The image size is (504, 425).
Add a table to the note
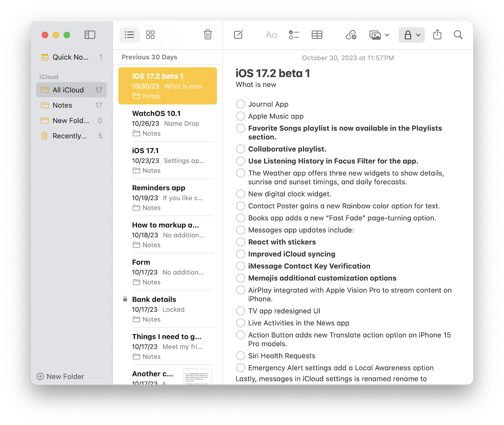pos(317,35)
